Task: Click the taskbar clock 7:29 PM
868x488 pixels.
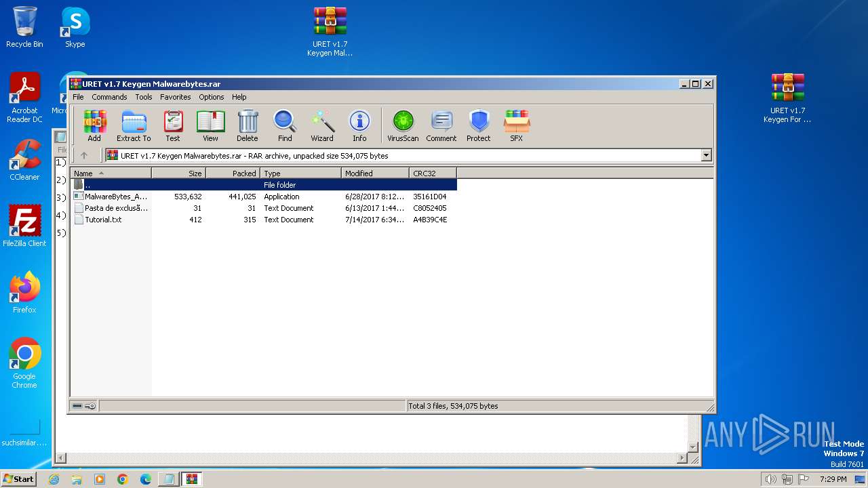Action: coord(833,479)
